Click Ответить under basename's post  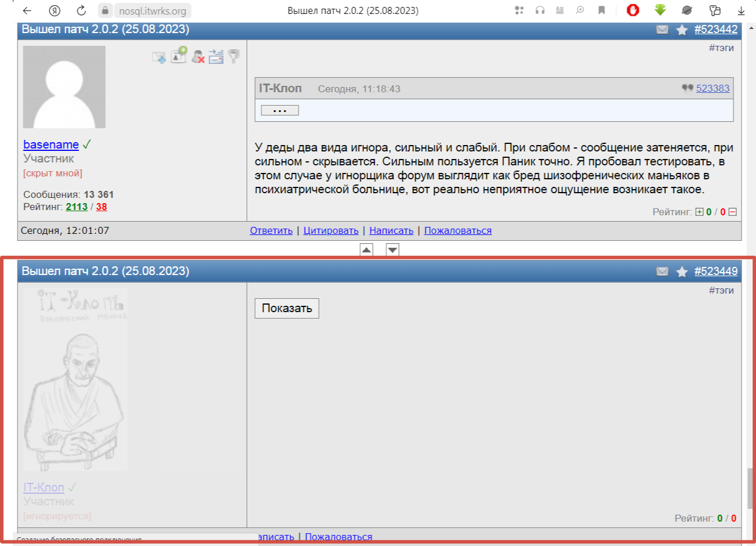(x=271, y=231)
